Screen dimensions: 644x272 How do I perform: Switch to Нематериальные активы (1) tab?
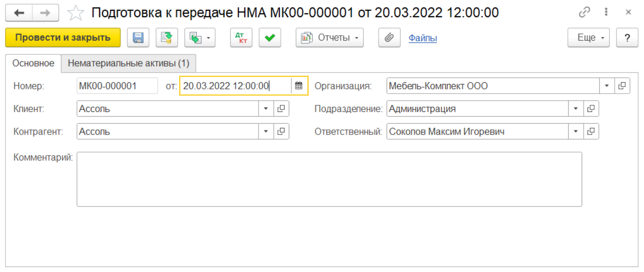[128, 63]
